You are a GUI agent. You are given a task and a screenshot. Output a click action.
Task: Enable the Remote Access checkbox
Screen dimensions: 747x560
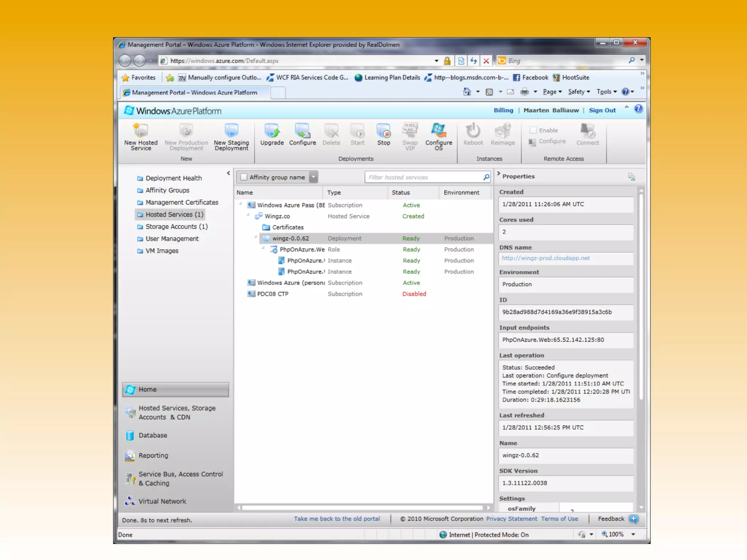(x=533, y=130)
